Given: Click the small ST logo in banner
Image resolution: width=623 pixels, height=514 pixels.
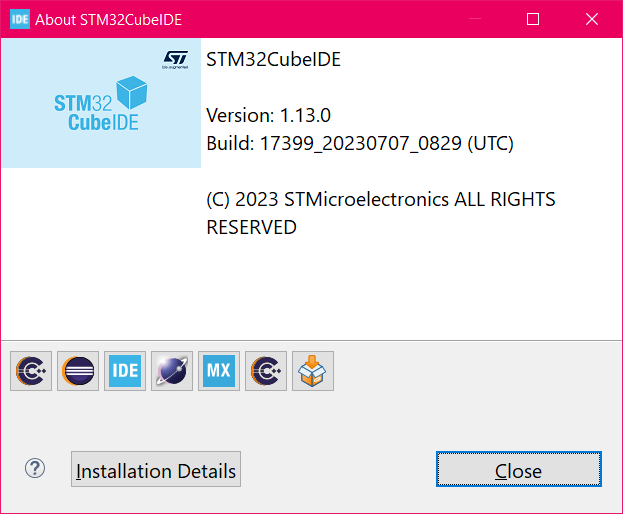Looking at the screenshot, I should coord(175,62).
